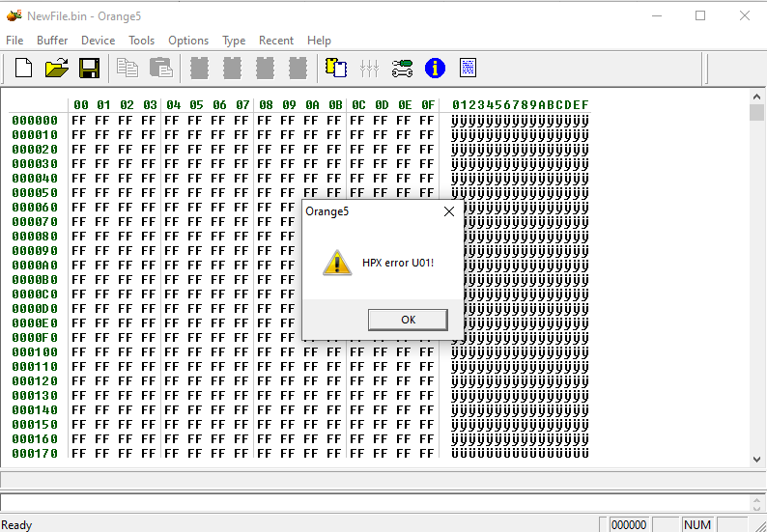Image resolution: width=767 pixels, height=532 pixels.
Task: Click the Paste clipboard icon
Action: (160, 68)
